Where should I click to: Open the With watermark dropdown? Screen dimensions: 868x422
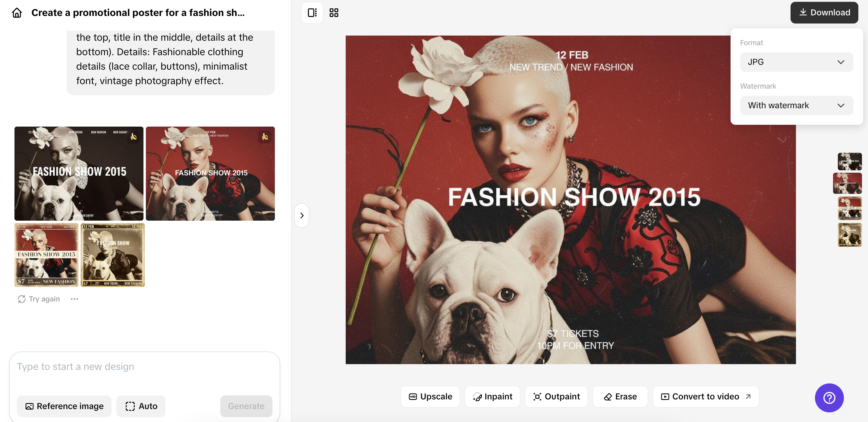[x=796, y=105]
